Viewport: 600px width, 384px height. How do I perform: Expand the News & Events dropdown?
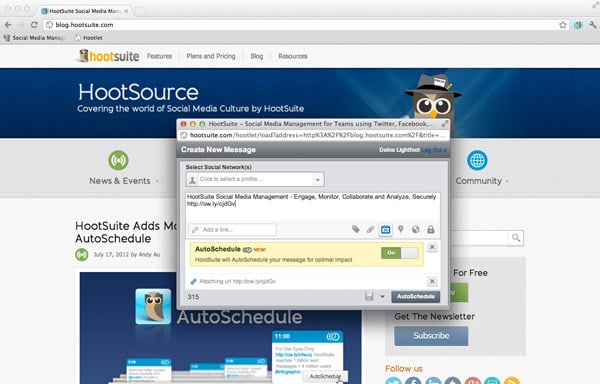click(x=157, y=181)
